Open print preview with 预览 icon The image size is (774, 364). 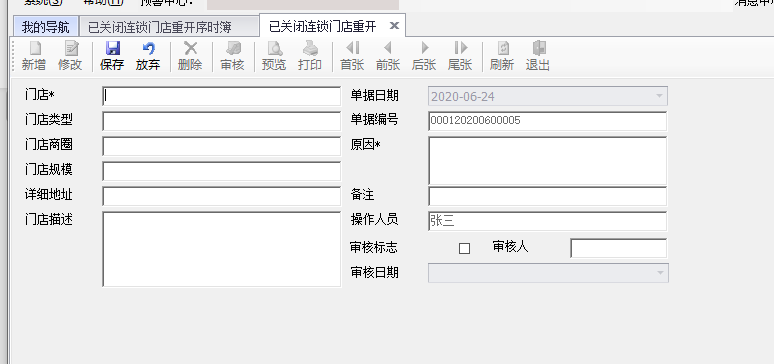click(274, 56)
